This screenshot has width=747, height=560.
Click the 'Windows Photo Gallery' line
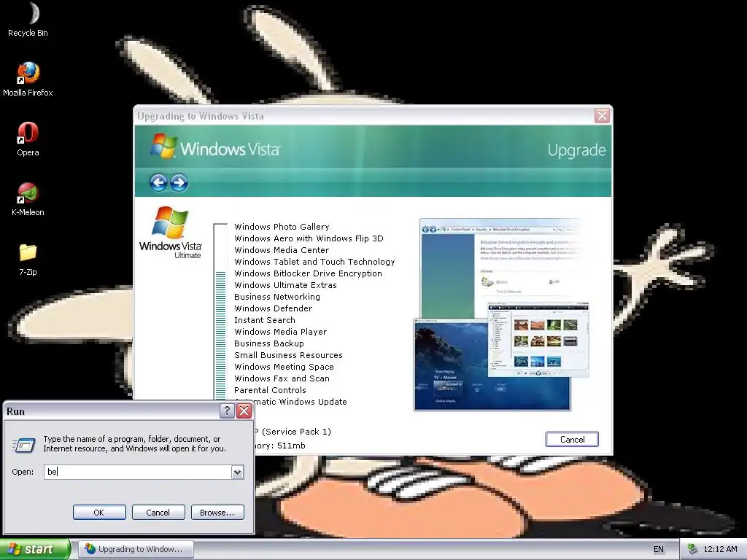tap(282, 227)
